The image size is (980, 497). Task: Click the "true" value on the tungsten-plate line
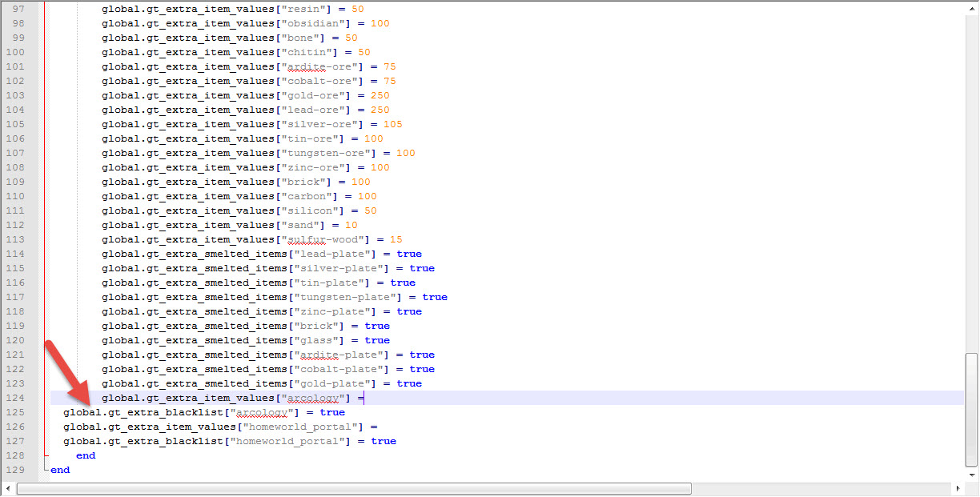click(435, 297)
